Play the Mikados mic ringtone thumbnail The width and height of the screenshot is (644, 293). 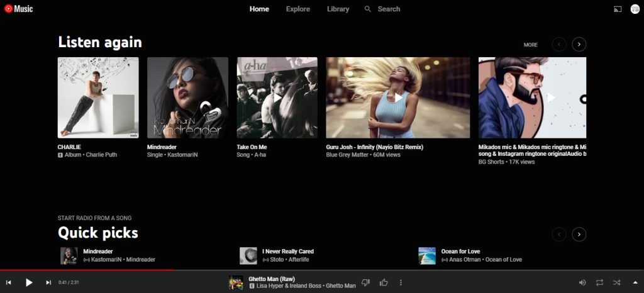532,97
